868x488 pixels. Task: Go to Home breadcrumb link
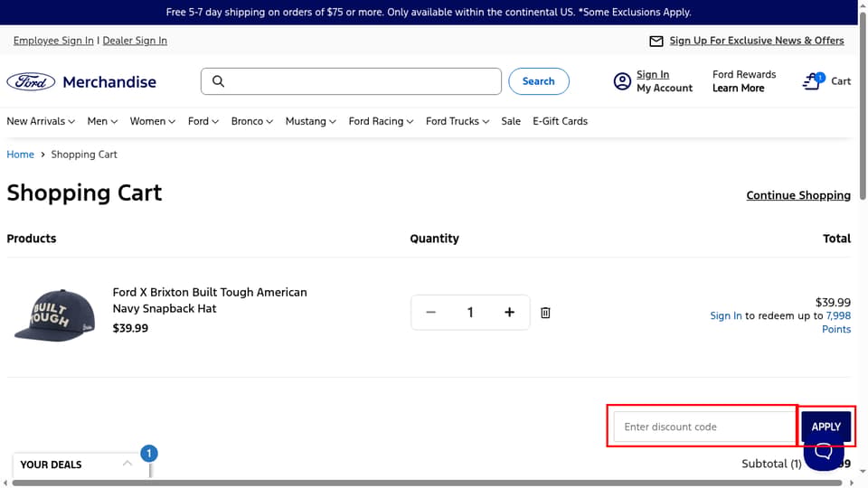[21, 155]
